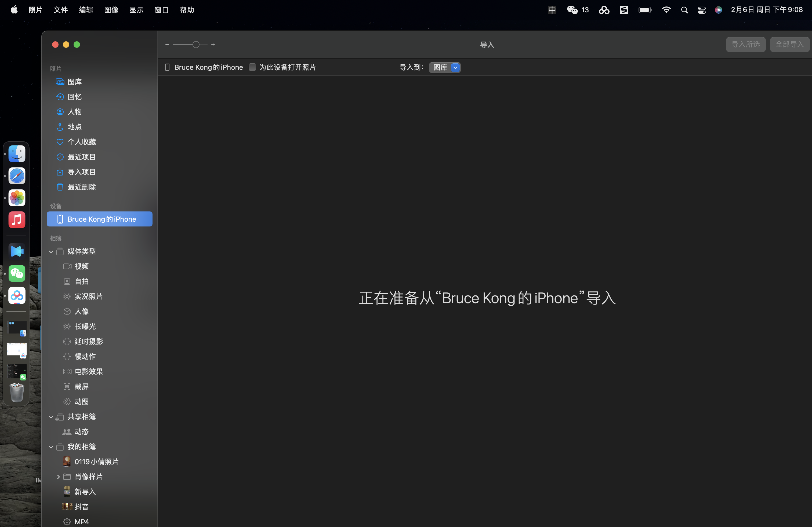Viewport: 812px width, 527px height.
Task: Expand the 肖像样片 folder
Action: coord(58,477)
